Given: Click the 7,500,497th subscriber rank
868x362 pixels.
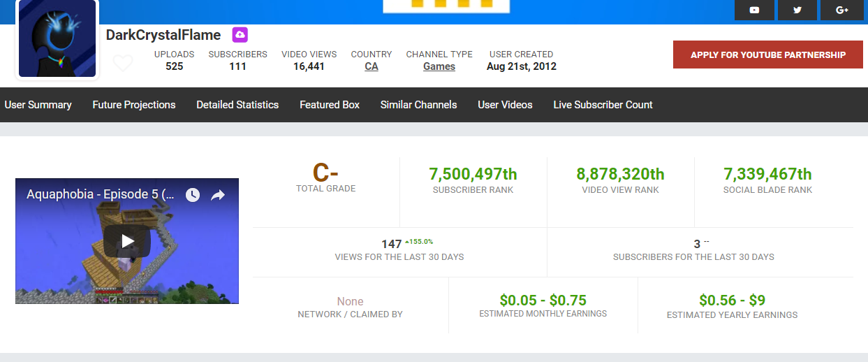Looking at the screenshot, I should pos(473,174).
